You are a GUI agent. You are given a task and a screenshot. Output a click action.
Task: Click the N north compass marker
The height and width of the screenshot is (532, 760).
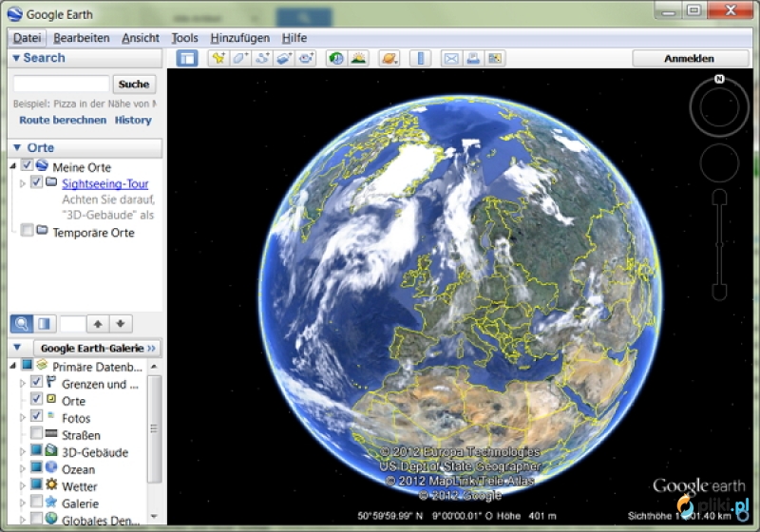pos(719,79)
